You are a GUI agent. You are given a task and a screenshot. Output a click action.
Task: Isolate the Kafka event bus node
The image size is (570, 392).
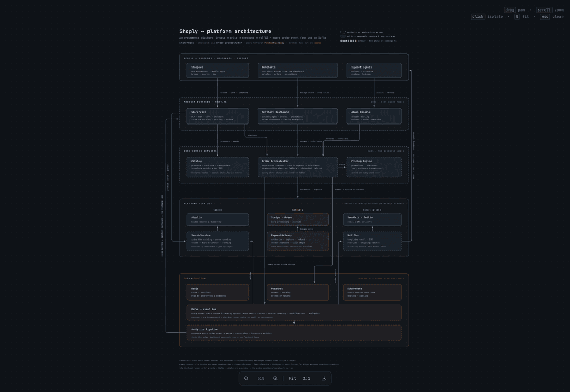pyautogui.click(x=294, y=313)
